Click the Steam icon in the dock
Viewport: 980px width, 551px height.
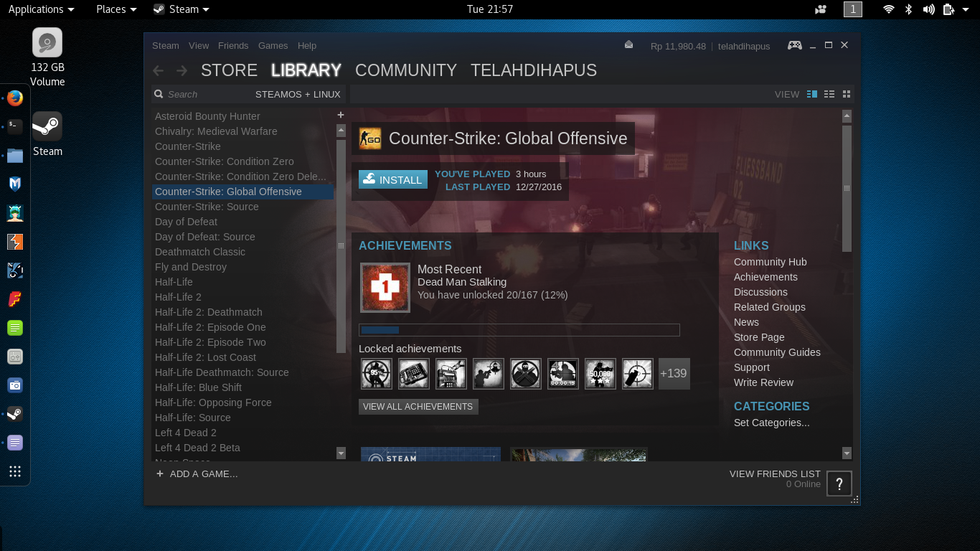(15, 414)
